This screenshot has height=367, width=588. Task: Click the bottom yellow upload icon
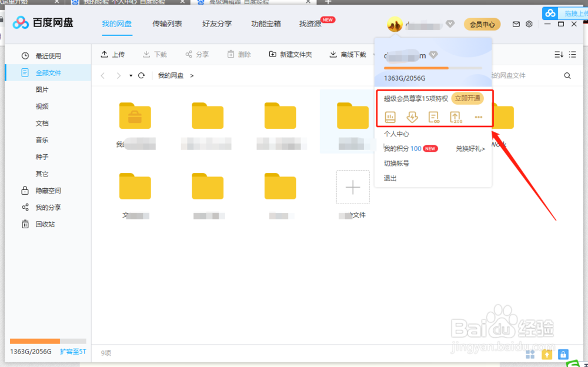tap(547, 354)
